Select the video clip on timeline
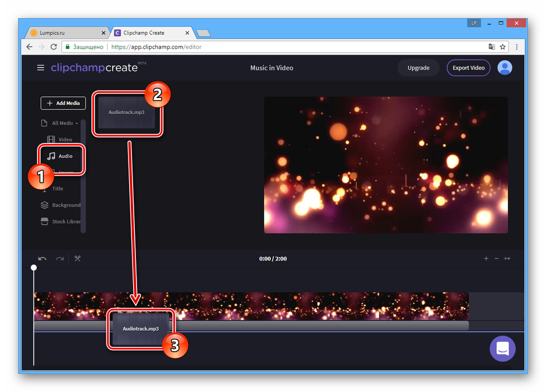Image resolution: width=546 pixels, height=392 pixels. [251, 306]
